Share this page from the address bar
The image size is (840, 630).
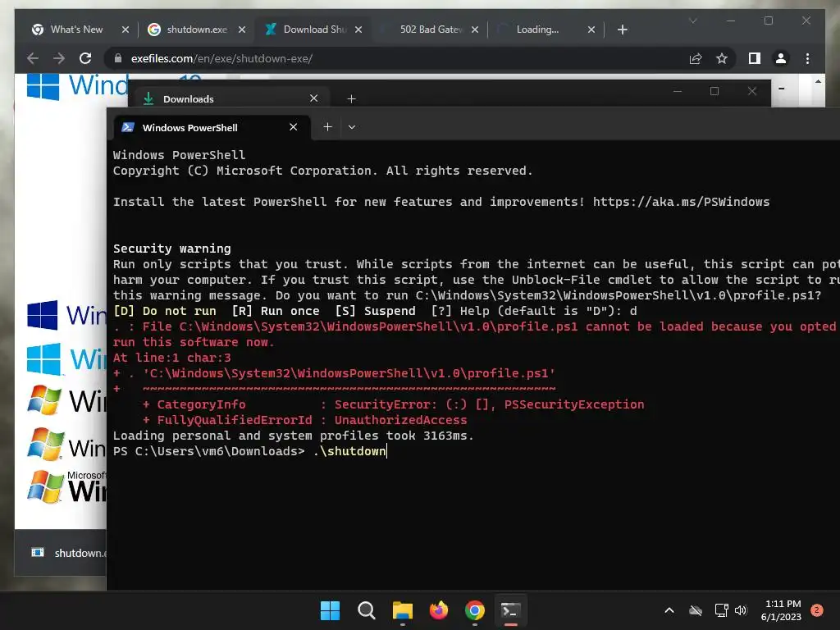(x=696, y=58)
